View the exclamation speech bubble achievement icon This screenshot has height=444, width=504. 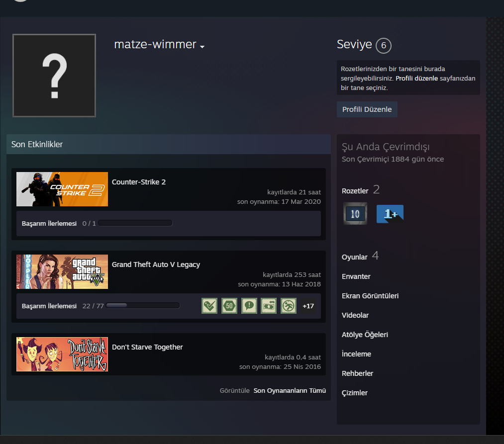pos(249,306)
